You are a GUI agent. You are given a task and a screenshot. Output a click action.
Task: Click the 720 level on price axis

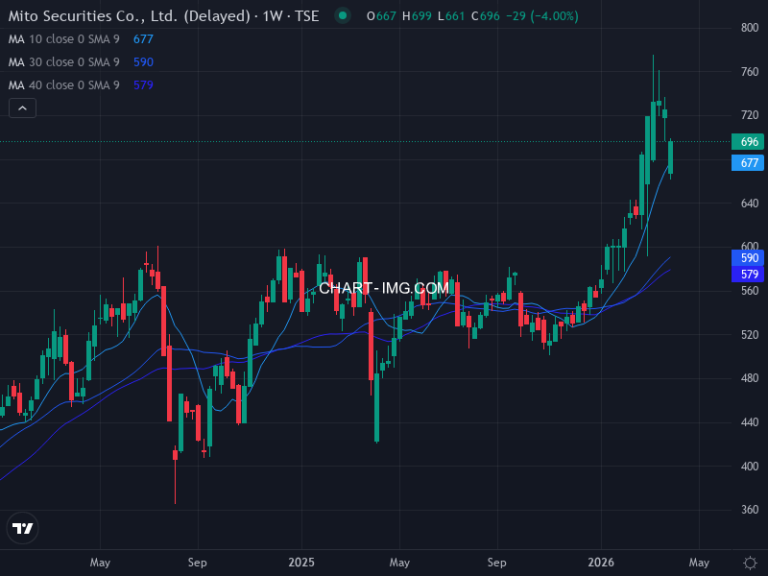pos(750,115)
